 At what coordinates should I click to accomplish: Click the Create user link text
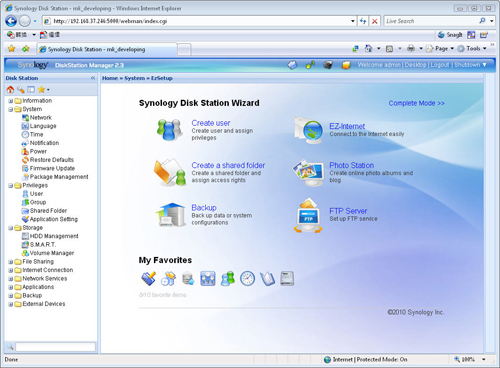click(211, 123)
